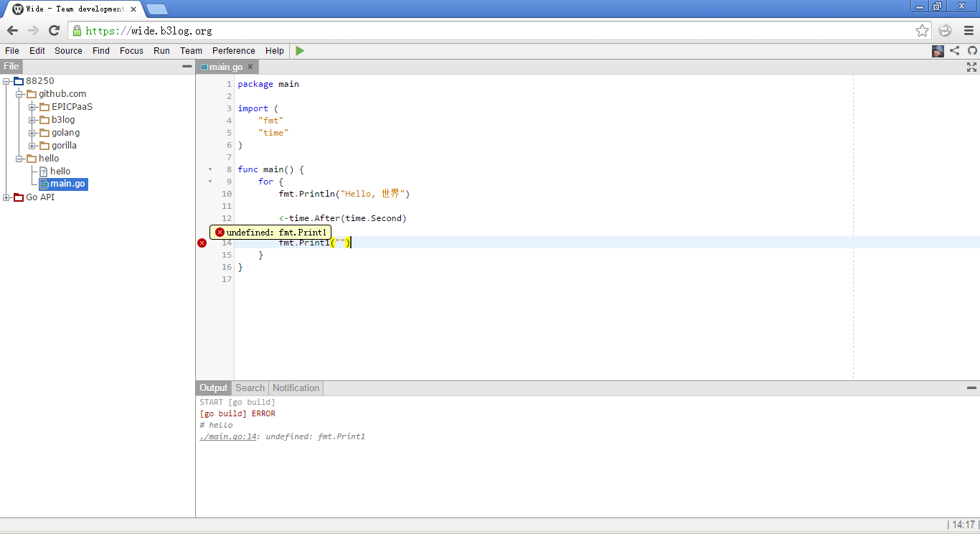Click the green Run play icon
Screen dimensions: 980x534
(x=300, y=51)
